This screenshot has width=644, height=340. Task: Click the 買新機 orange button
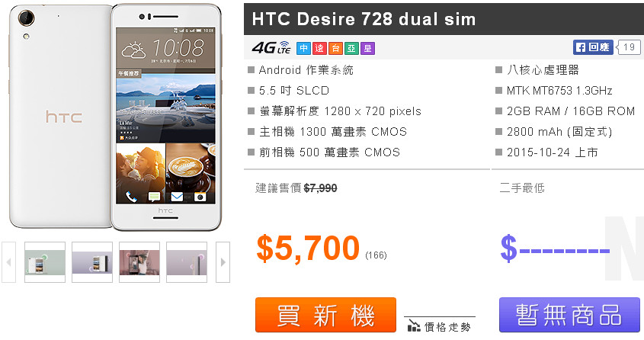(325, 315)
